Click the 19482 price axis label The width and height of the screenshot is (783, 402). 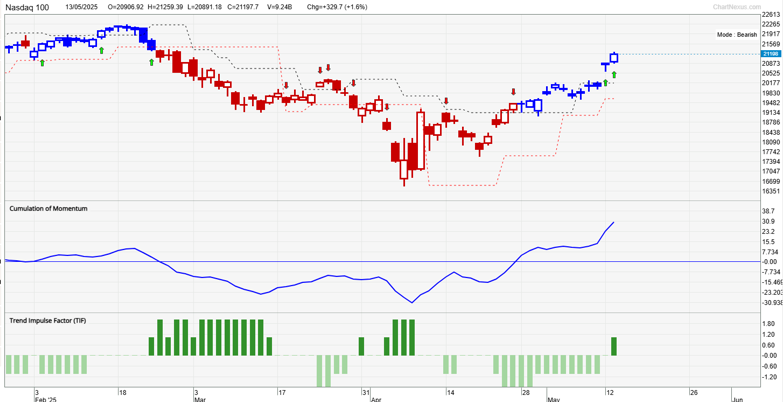coord(771,103)
